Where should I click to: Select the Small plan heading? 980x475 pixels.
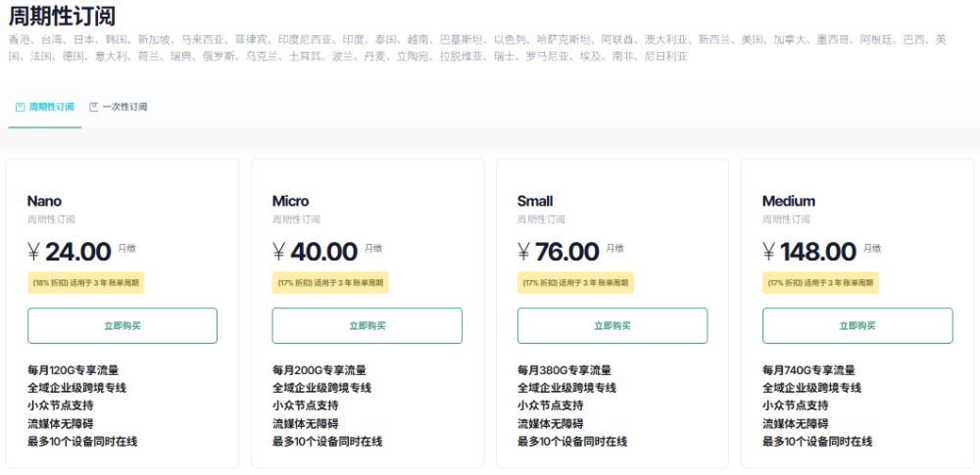tap(535, 201)
